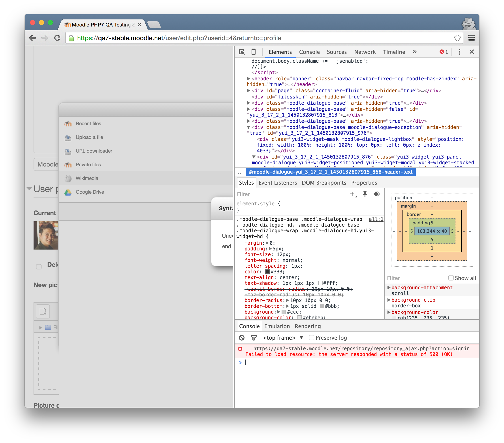Screen dimensions: 504x443
Task: Check the Show all computed styles checkbox
Action: 451,278
